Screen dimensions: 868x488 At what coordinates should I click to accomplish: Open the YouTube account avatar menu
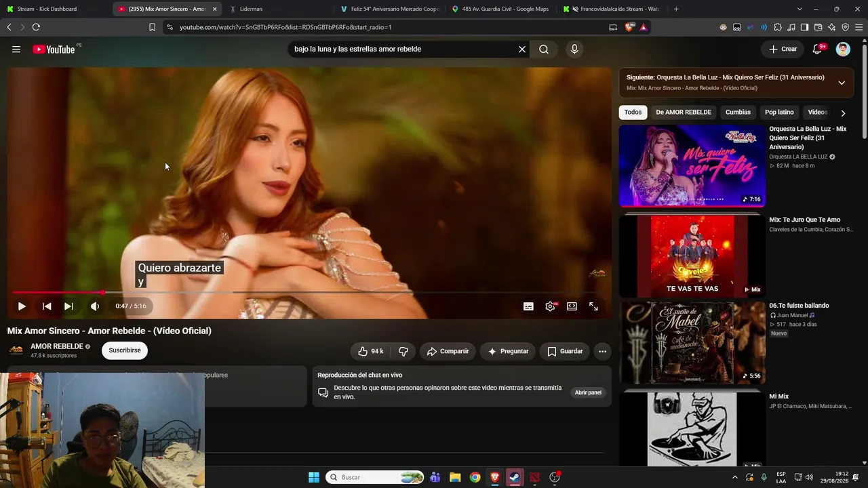[x=843, y=49]
